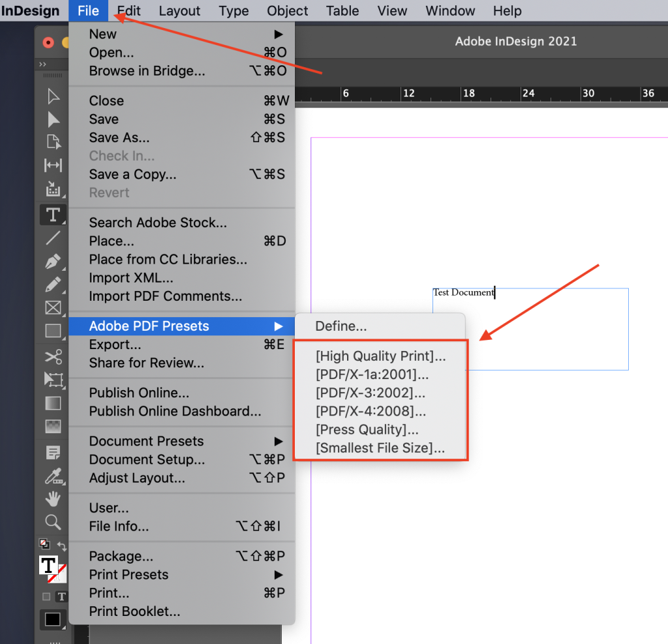Choose the Page tool
668x644 pixels.
(x=53, y=142)
